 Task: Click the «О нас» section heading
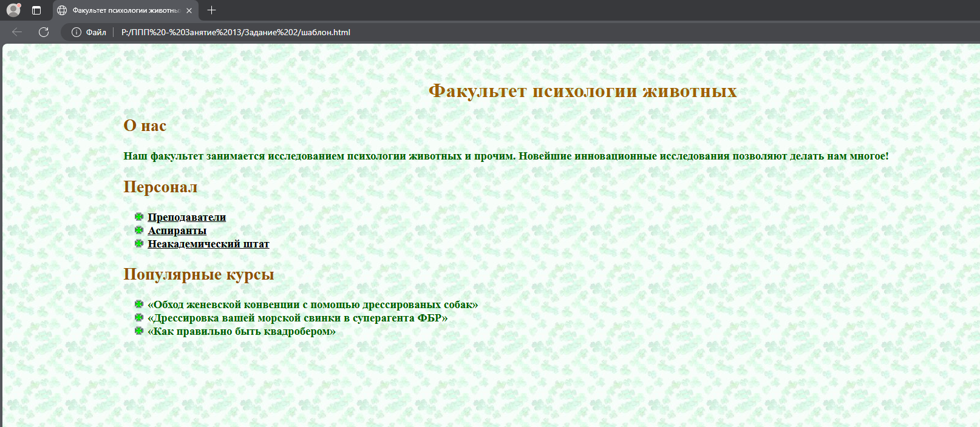pos(145,126)
